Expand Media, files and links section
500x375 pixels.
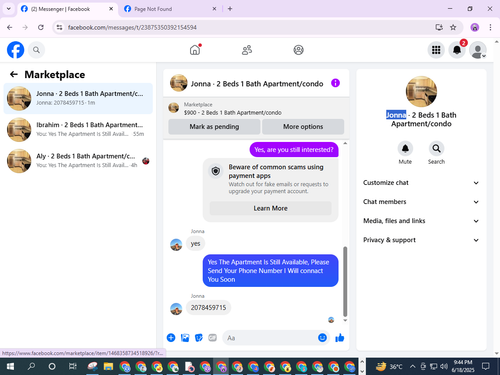click(x=421, y=221)
